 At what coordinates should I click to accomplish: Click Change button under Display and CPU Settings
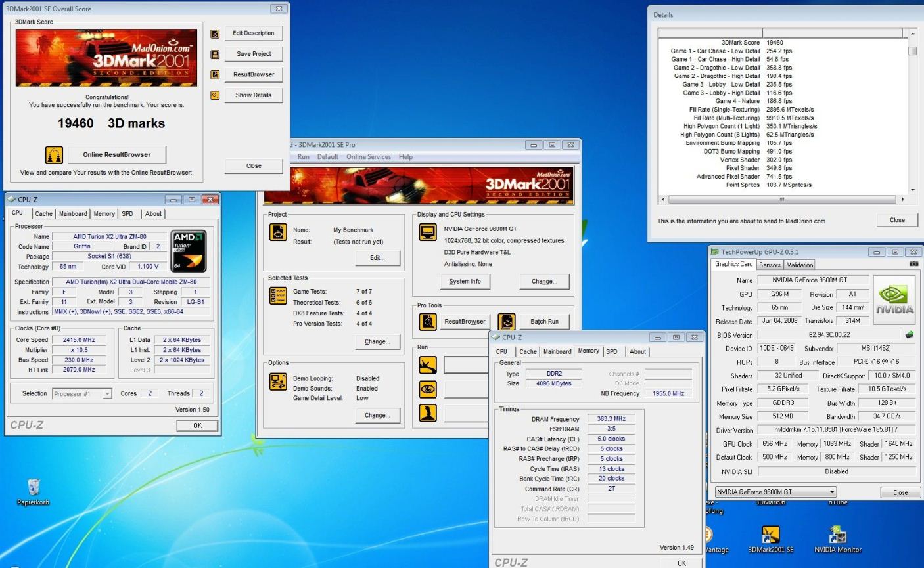[544, 282]
